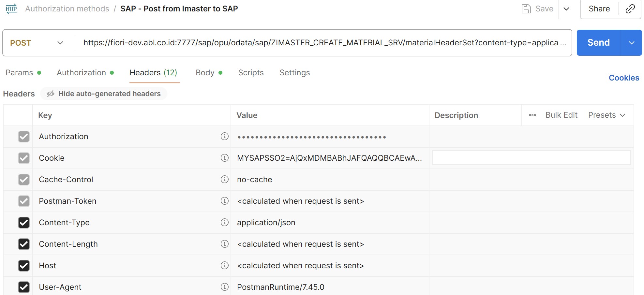644x295 pixels.
Task: Click the info icon for Cache-Control header
Action: (x=225, y=179)
